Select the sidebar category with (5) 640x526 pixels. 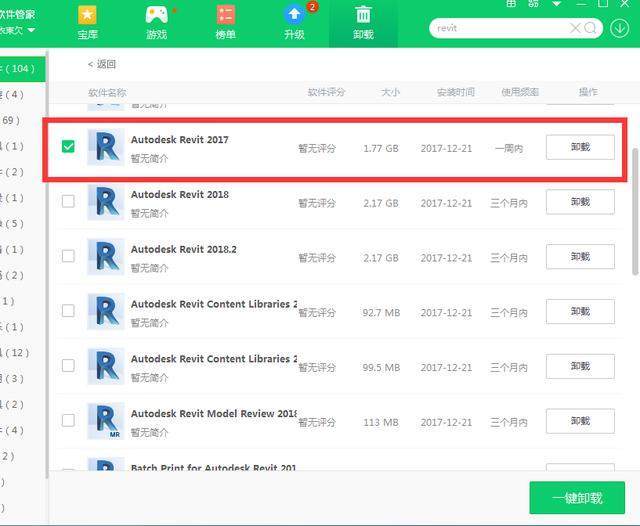pos(13,224)
